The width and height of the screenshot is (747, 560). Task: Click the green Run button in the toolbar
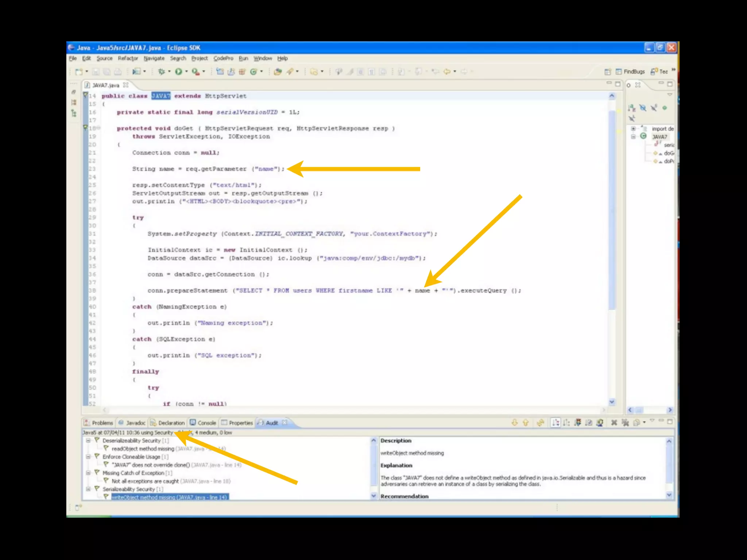pyautogui.click(x=178, y=71)
